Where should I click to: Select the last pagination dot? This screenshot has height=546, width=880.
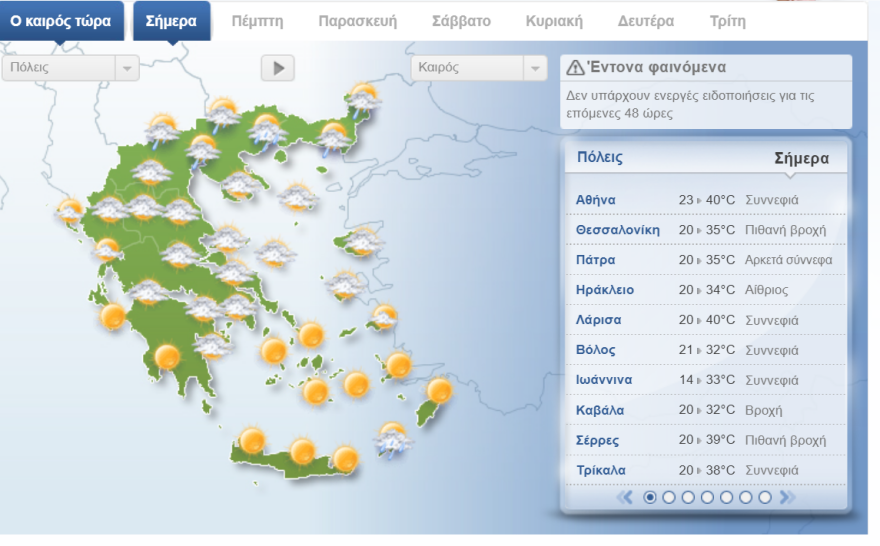(x=765, y=497)
